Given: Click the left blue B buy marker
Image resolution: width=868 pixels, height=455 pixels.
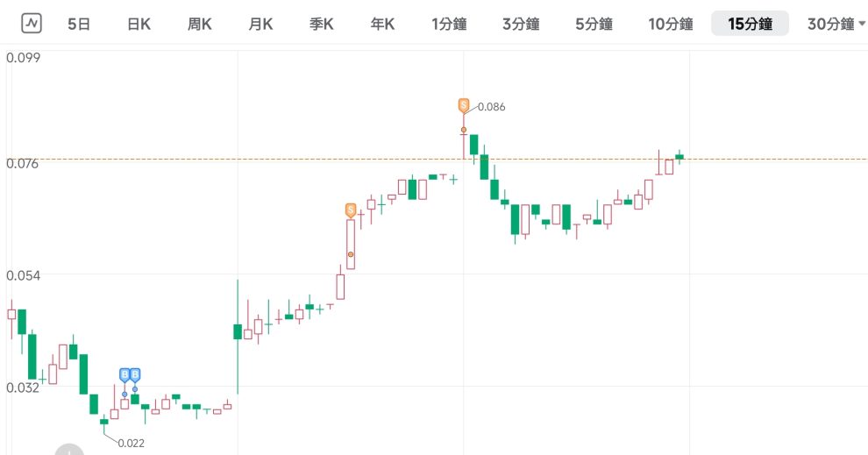Looking at the screenshot, I should click(125, 375).
